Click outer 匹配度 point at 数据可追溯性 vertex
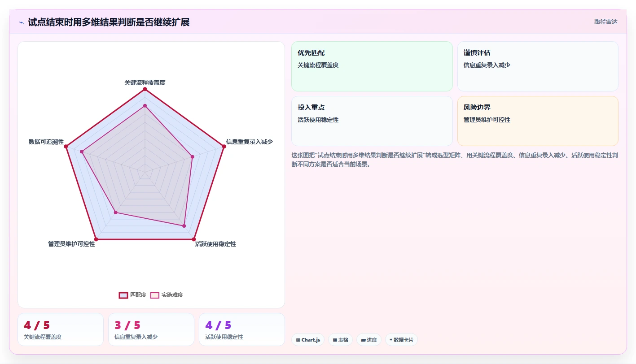 tap(66, 147)
